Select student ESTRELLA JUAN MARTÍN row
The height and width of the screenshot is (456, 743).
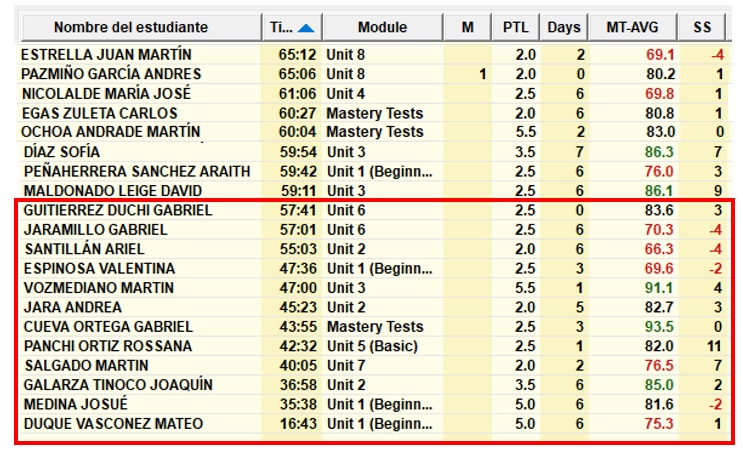pos(121,55)
